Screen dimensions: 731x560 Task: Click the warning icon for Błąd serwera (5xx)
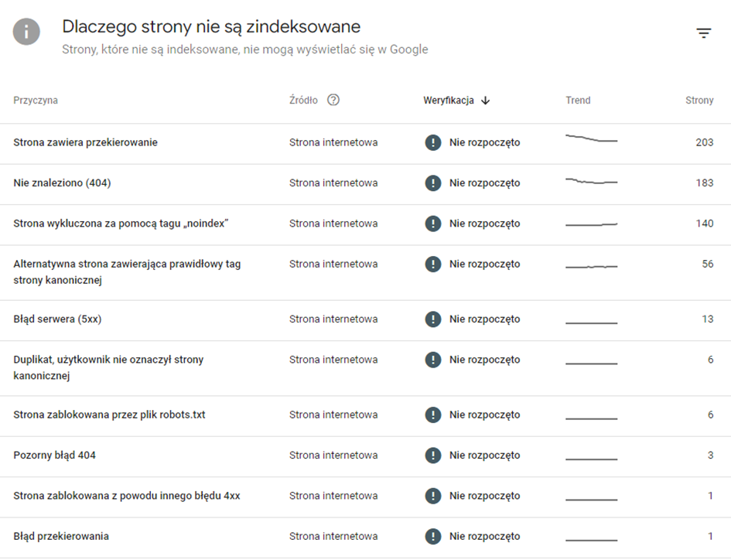click(x=433, y=319)
